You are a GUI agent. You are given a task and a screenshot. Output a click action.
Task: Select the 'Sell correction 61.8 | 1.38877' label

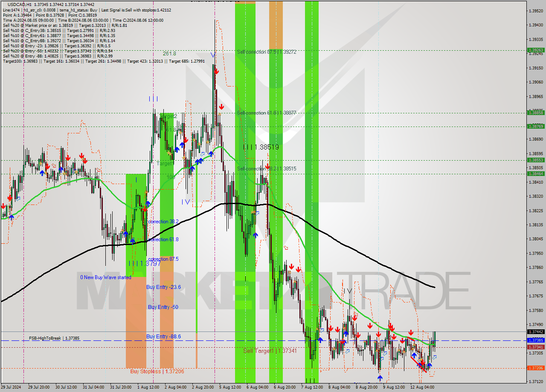[x=267, y=113]
